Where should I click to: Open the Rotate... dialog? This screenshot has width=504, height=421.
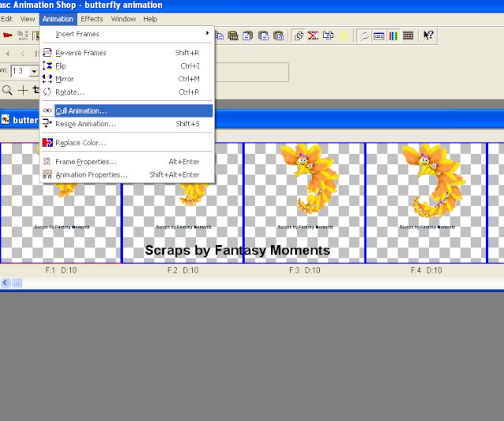[x=128, y=92]
